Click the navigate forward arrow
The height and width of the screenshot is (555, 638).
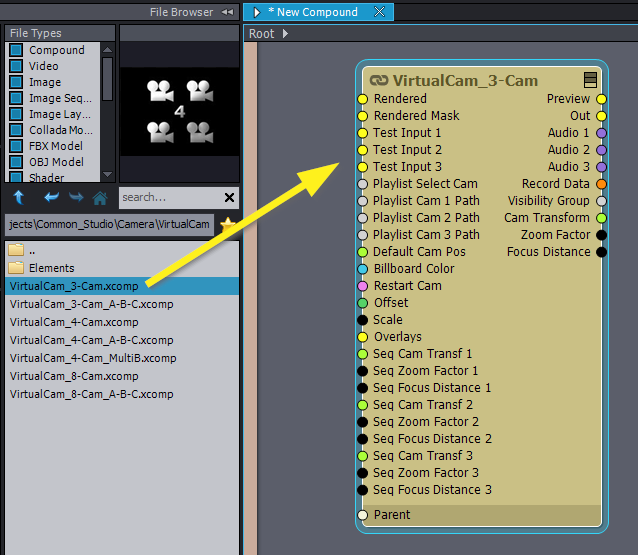(76, 197)
